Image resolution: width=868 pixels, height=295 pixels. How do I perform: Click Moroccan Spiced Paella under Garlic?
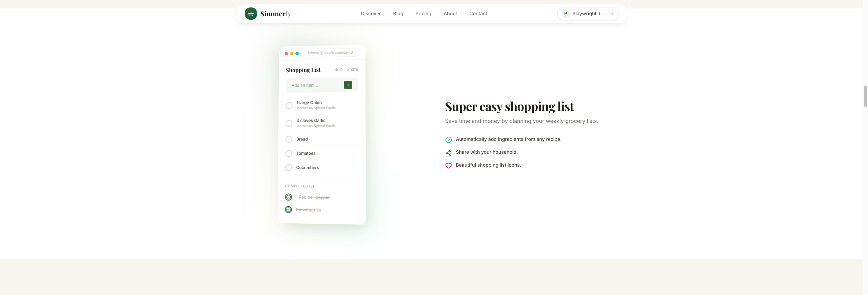[316, 126]
